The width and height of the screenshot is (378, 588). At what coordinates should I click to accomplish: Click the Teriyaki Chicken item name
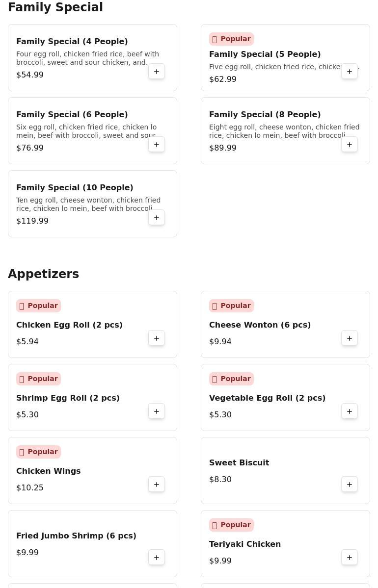[x=245, y=544]
